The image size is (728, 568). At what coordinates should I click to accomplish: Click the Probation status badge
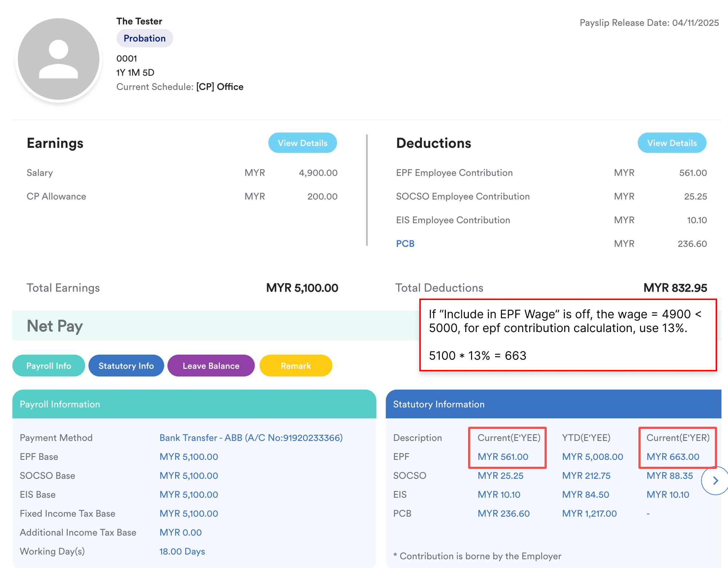coord(145,38)
